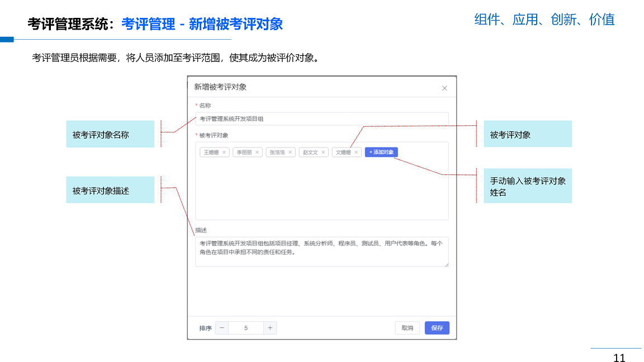This screenshot has width=644, height=362.
Task: Select the 张浩浩 tag label
Action: coord(277,152)
